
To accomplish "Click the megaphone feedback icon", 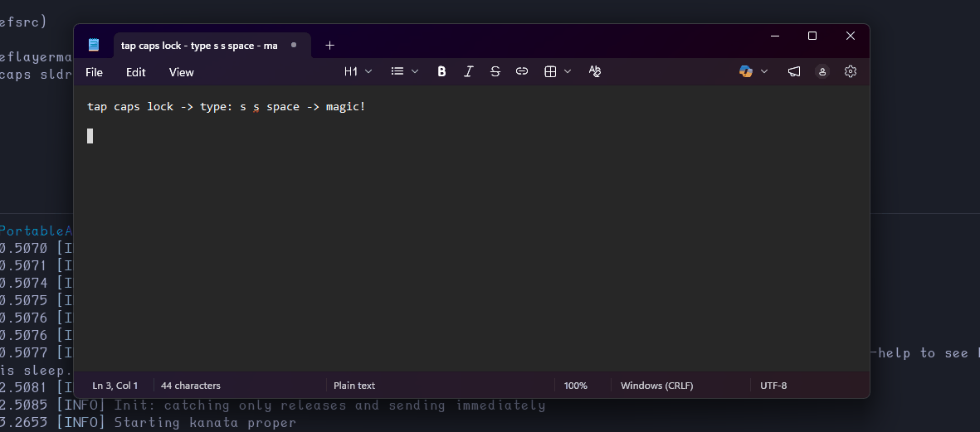I will click(794, 72).
